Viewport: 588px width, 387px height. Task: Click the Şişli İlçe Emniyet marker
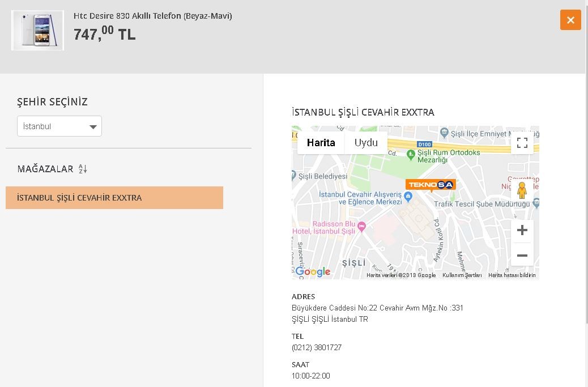pos(444,133)
